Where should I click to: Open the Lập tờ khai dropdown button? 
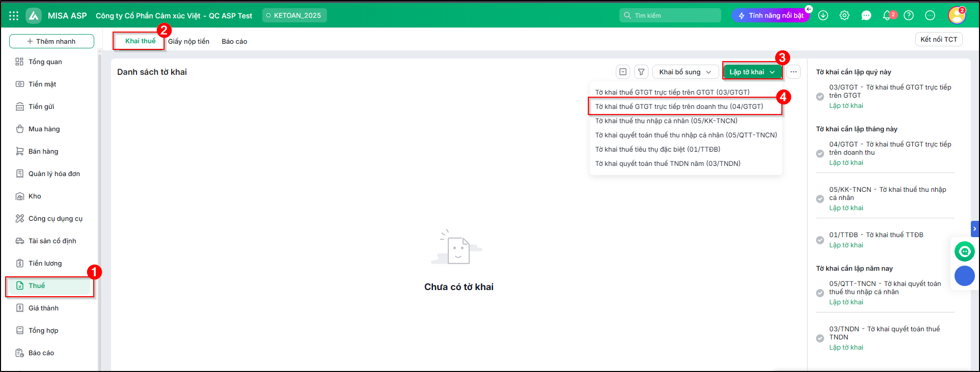pyautogui.click(x=752, y=72)
